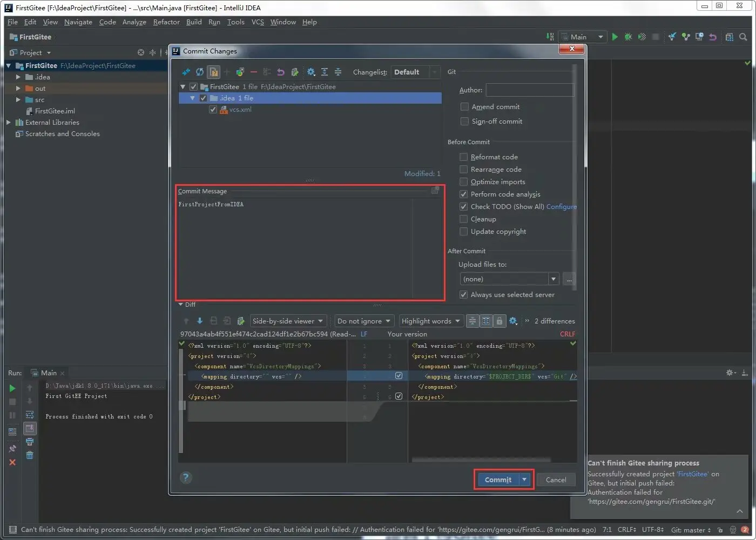Open the Changelist Default dropdown
Viewport: 756px width, 540px height.
(x=415, y=72)
